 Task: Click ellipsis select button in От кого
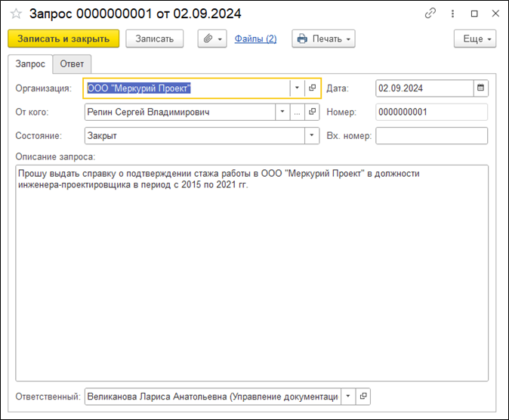(x=297, y=113)
